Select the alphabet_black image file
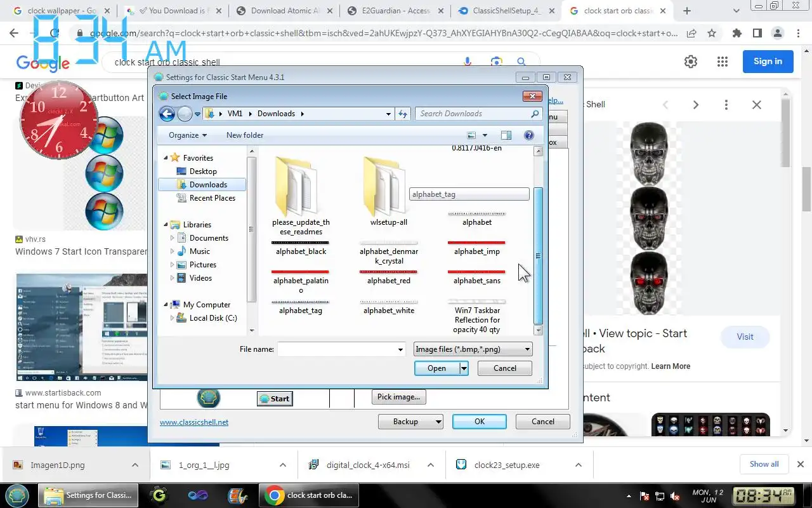 coord(301,248)
